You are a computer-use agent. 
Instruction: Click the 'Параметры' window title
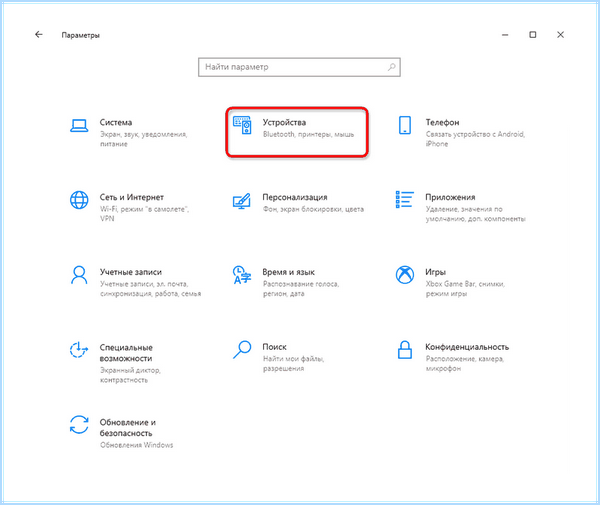pyautogui.click(x=81, y=35)
